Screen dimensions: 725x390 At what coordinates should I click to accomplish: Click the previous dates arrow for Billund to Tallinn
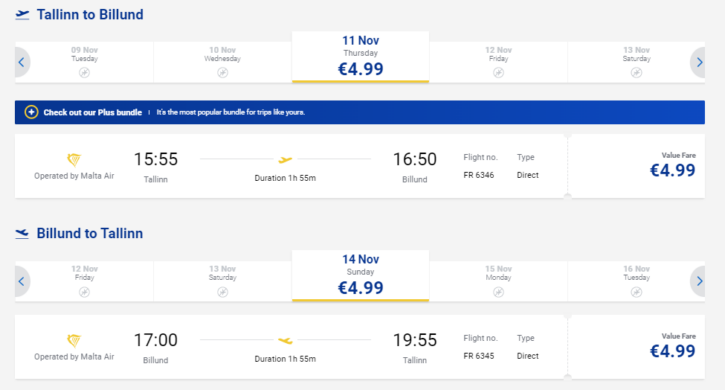(x=22, y=281)
